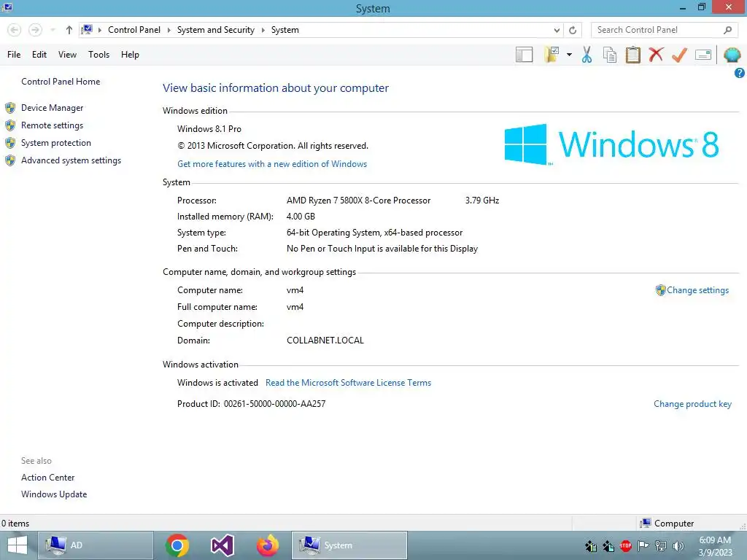This screenshot has width=747, height=560.
Task: Click the Start button on the taskbar
Action: click(x=18, y=545)
